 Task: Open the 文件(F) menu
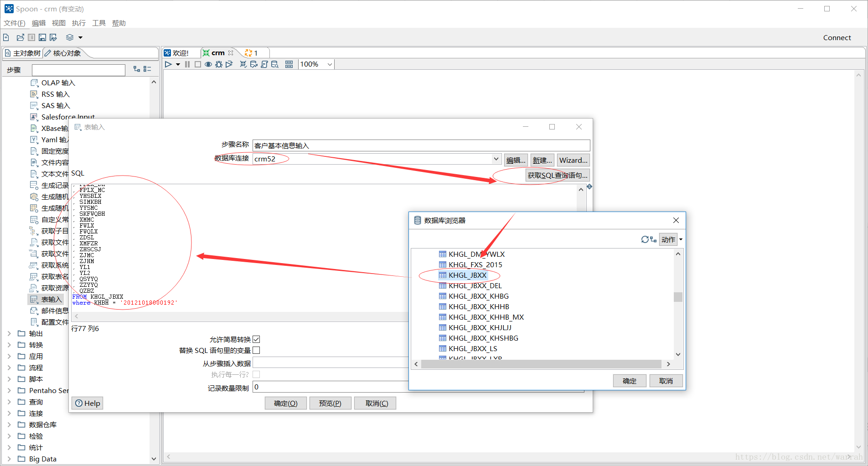point(15,23)
